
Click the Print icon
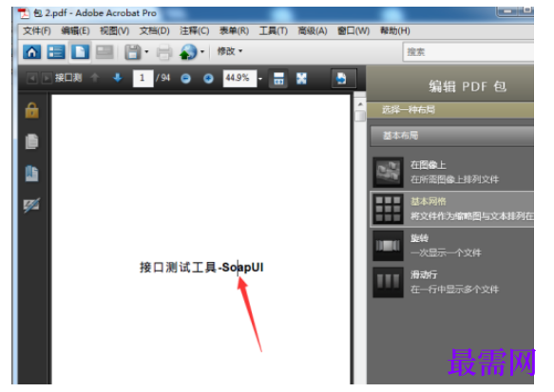tap(164, 52)
